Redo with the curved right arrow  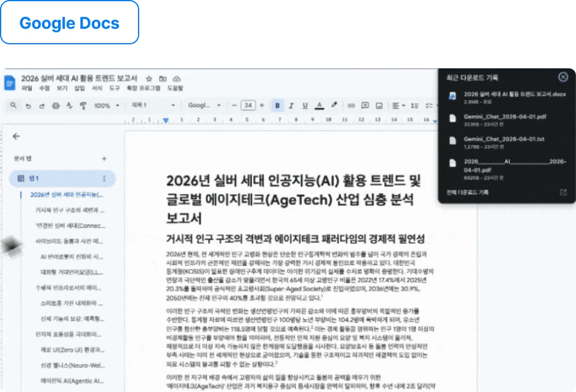(42, 105)
